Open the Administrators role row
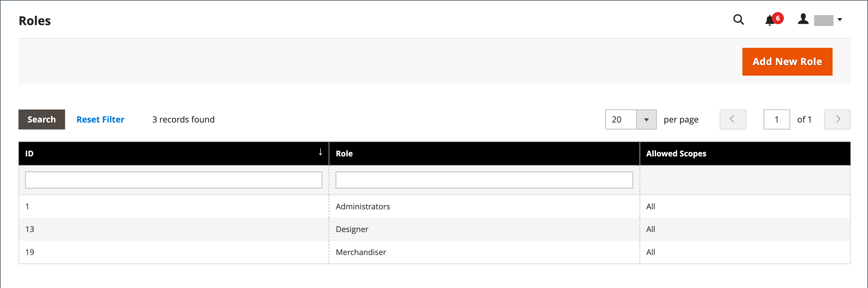 [363, 207]
